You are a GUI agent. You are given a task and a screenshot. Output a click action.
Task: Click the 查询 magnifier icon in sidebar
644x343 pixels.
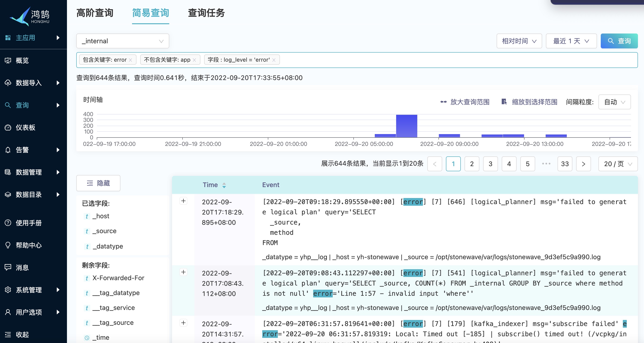pyautogui.click(x=8, y=105)
